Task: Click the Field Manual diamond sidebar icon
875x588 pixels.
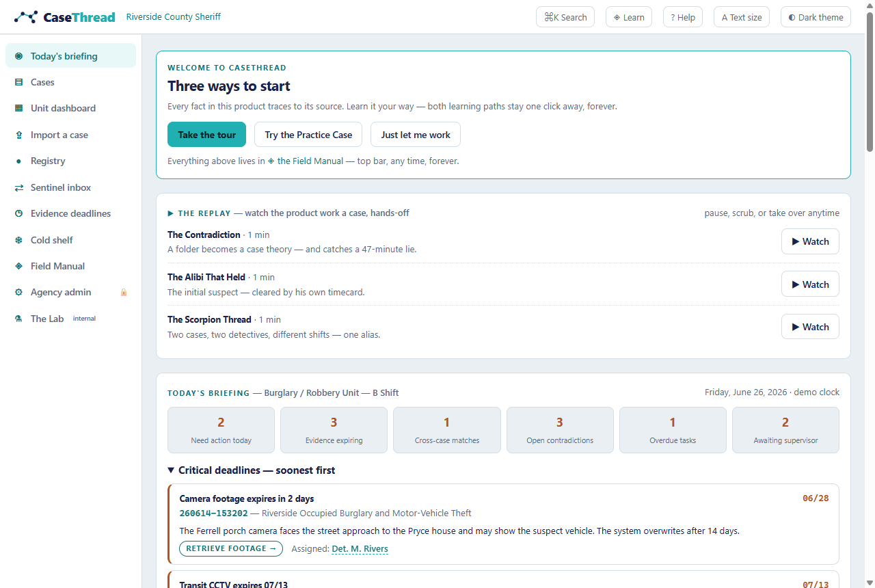Action: pyautogui.click(x=18, y=266)
